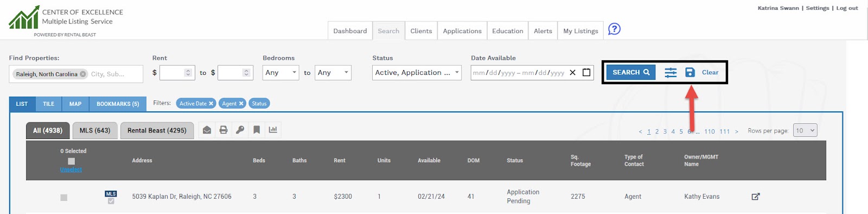Open minimum Bedrooms dropdown

pyautogui.click(x=281, y=72)
